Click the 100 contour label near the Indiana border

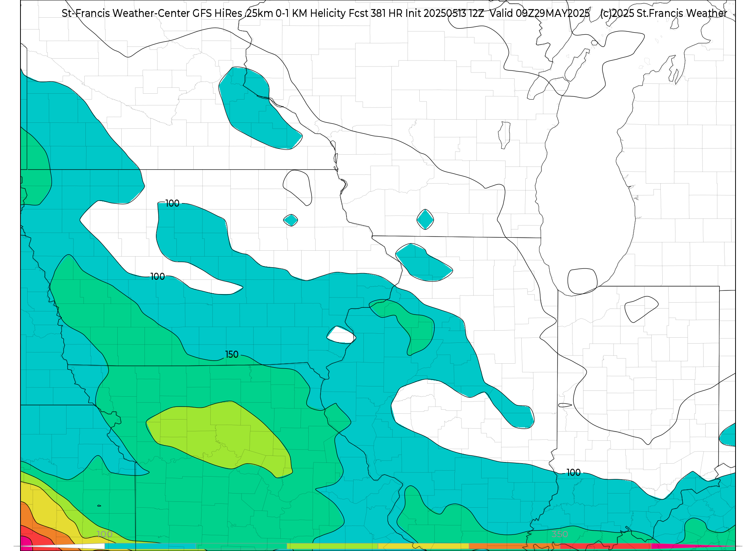573,473
